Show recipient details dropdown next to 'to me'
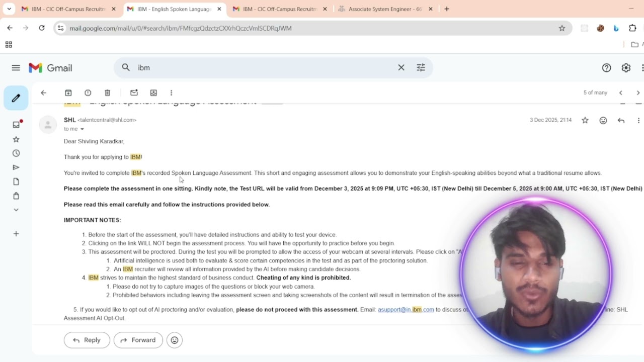 [82, 129]
